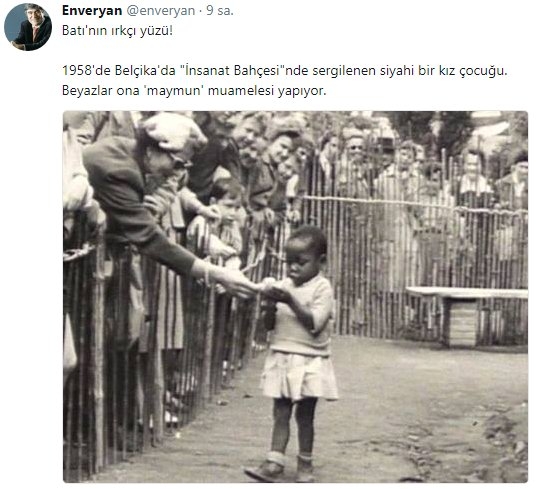
Task: Click the woman's white hat in the photo
Action: [x=174, y=132]
